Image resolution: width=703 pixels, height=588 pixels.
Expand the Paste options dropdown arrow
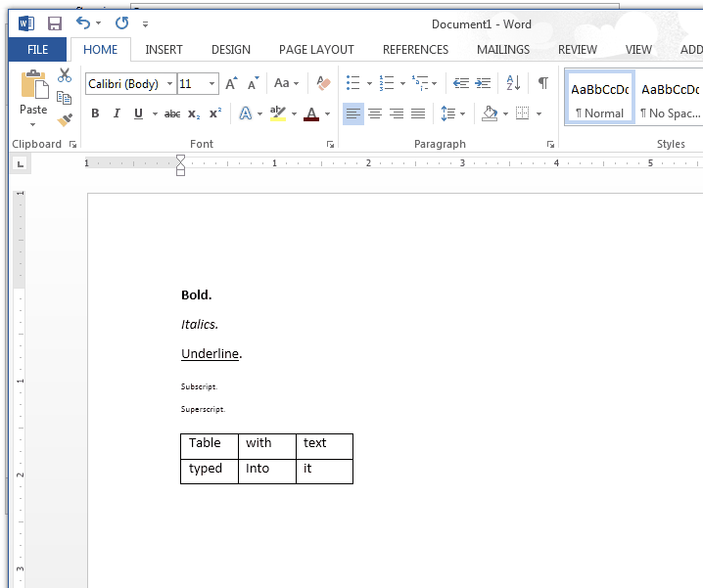tap(33, 124)
